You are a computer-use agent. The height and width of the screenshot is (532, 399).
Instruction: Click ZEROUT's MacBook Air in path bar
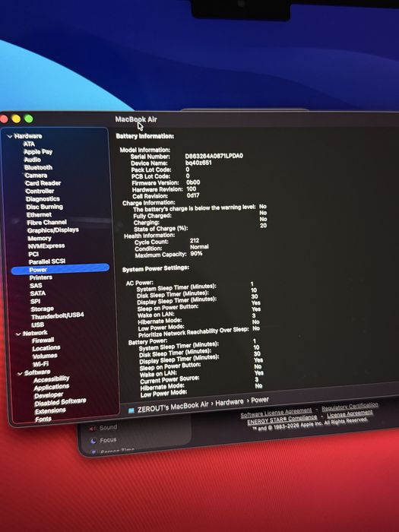173,407
